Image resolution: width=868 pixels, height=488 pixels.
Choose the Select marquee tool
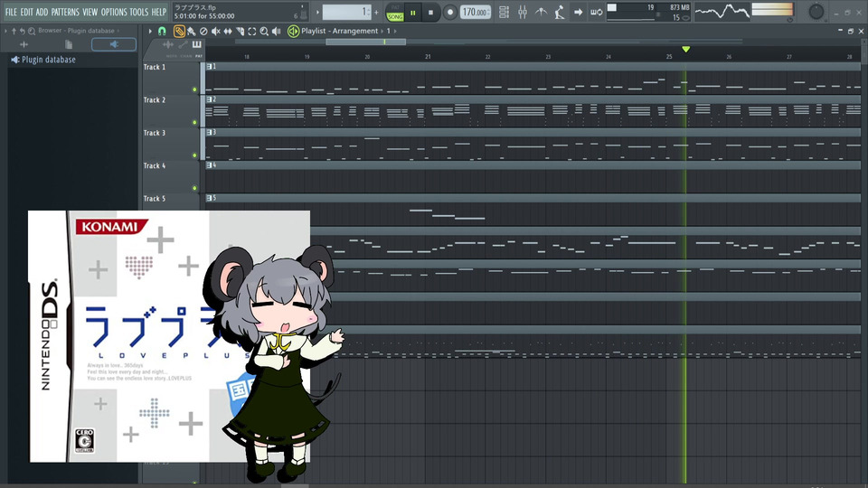click(x=252, y=32)
